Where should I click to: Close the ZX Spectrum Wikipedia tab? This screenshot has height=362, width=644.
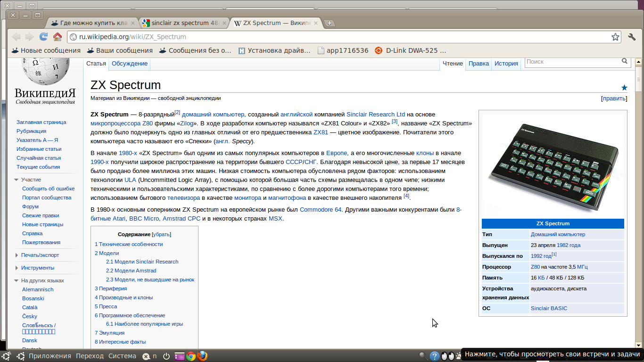click(316, 23)
